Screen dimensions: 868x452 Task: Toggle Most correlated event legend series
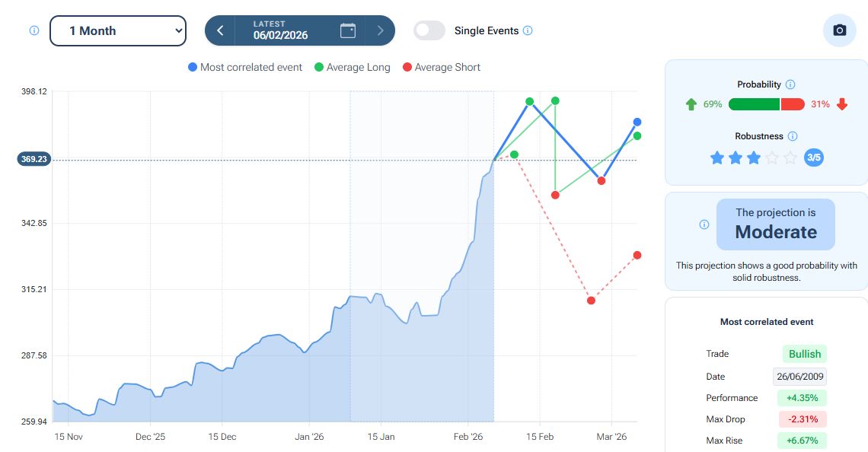point(245,67)
